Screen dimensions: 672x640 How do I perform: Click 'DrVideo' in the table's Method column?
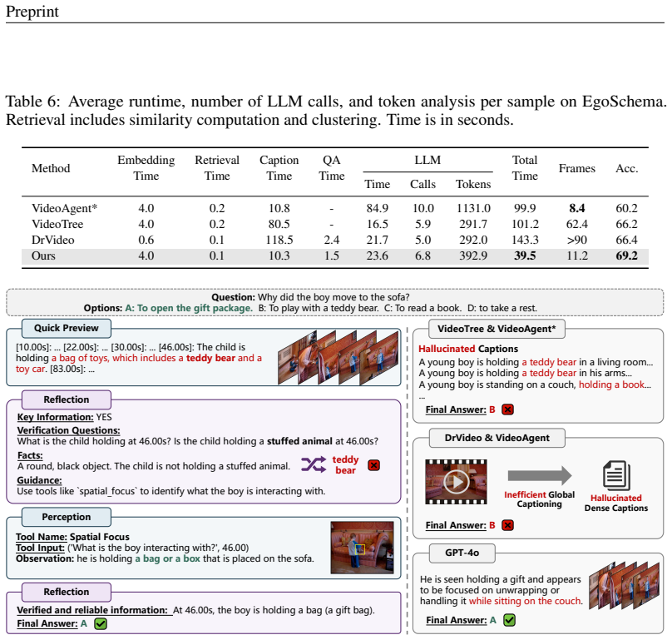point(52,240)
